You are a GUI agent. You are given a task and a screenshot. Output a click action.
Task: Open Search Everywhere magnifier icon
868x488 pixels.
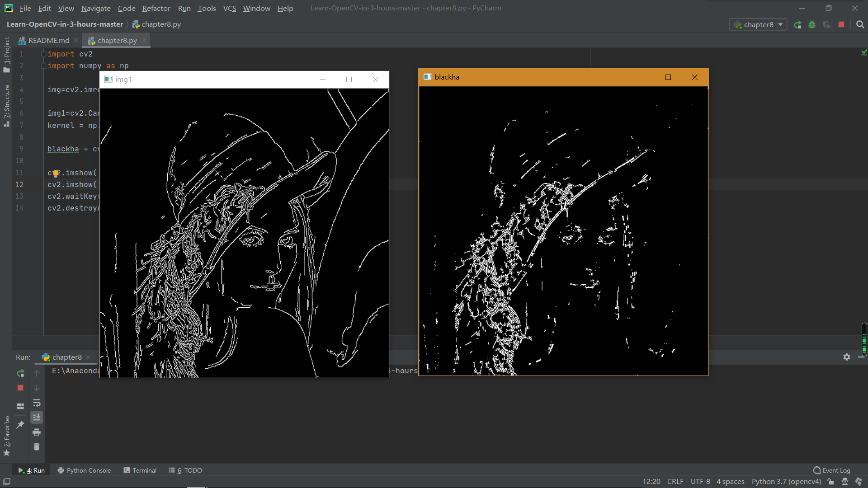pos(860,25)
